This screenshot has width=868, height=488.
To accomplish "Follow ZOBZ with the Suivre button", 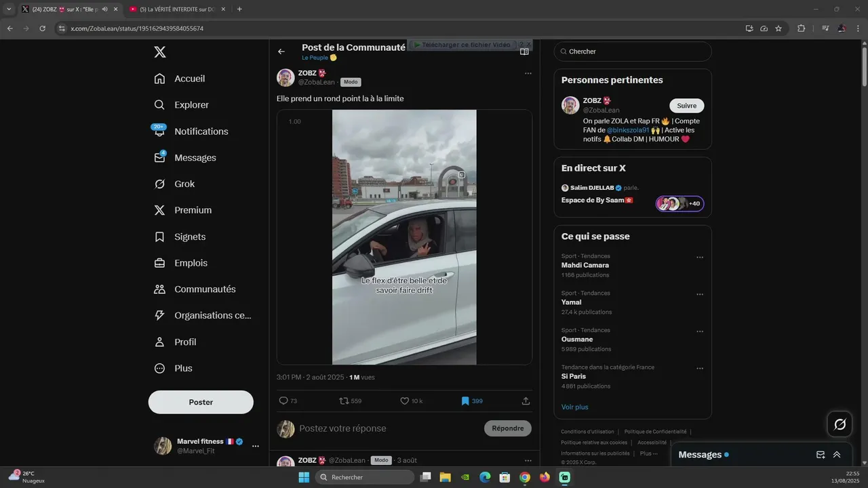I will [x=687, y=106].
